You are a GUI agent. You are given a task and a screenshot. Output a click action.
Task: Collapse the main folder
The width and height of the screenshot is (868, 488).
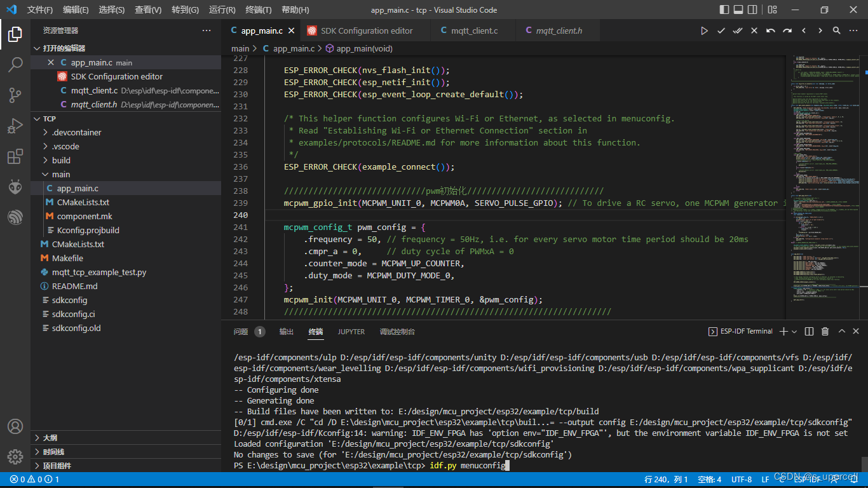[61, 174]
